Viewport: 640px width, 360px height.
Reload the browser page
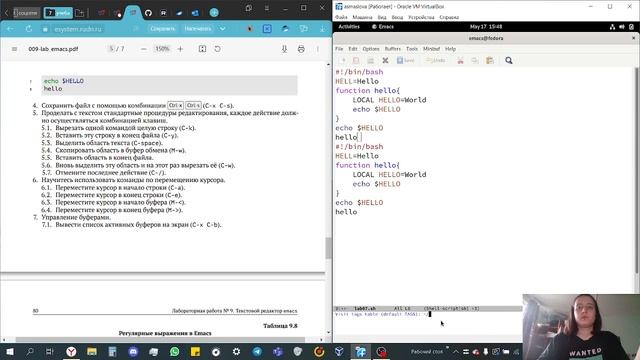29,29
